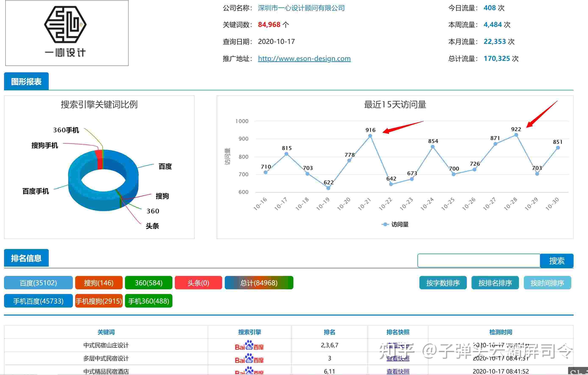588x375 pixels.
Task: Open the www.eson-design.com promotion link
Action: click(304, 58)
